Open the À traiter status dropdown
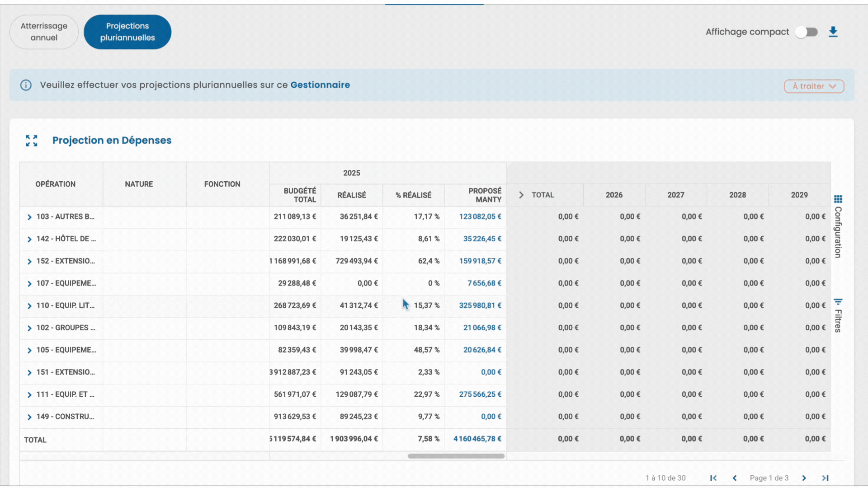868x488 pixels. coord(814,86)
